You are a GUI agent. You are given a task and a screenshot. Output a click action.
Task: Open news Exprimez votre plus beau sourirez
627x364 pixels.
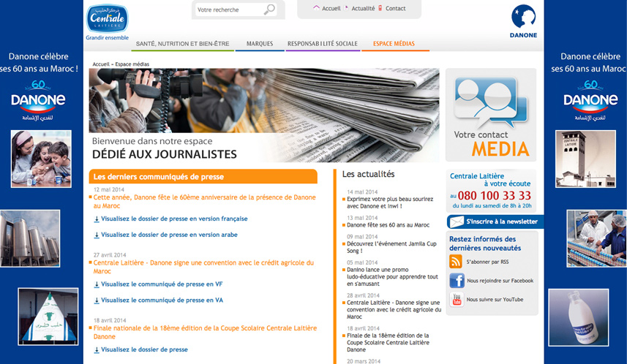[x=390, y=202]
